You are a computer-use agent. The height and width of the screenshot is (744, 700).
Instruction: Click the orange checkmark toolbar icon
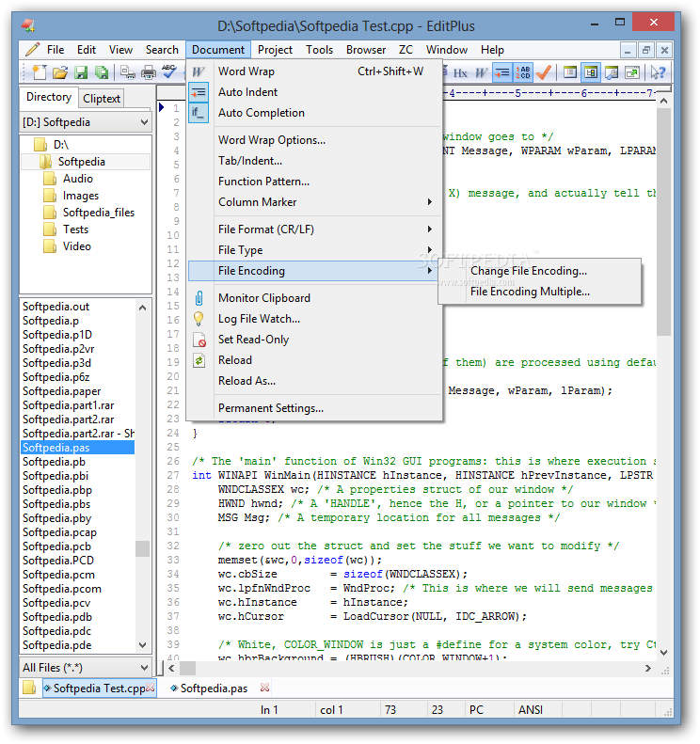pos(544,72)
